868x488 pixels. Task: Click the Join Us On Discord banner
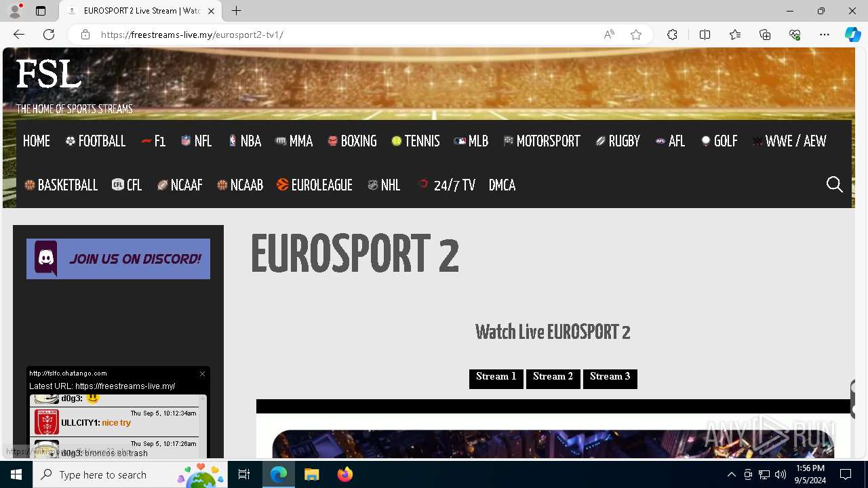coord(118,259)
